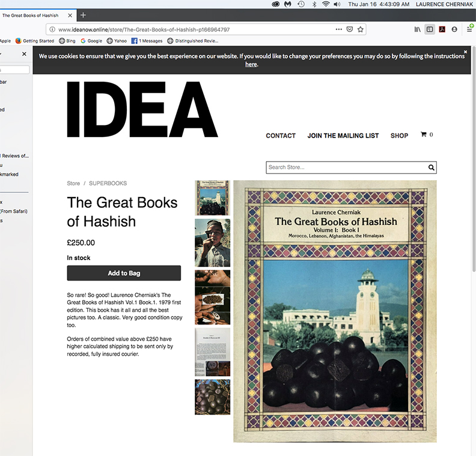
Task: Open '(From Safari)' sidebar folder
Action: 14,211
